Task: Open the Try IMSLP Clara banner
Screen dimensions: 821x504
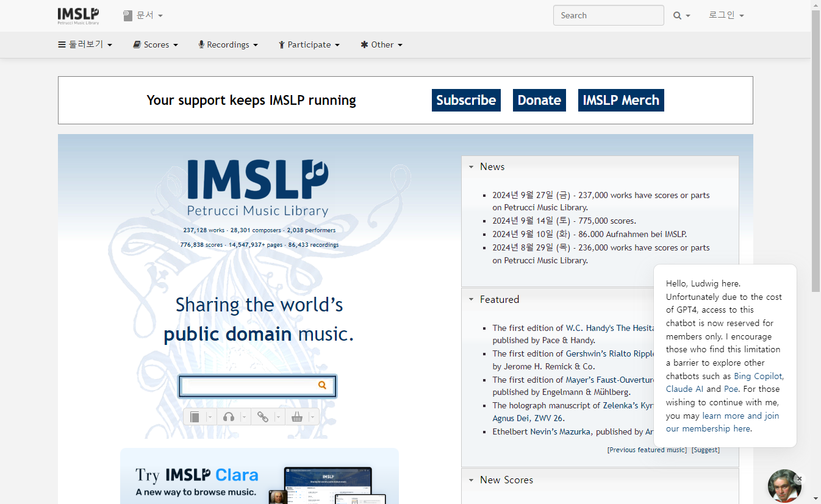Action: coord(259,476)
